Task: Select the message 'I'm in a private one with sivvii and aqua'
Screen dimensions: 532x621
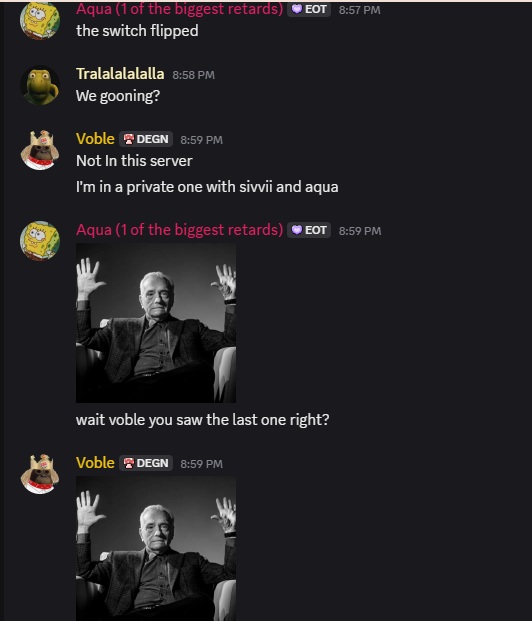Action: click(x=207, y=187)
